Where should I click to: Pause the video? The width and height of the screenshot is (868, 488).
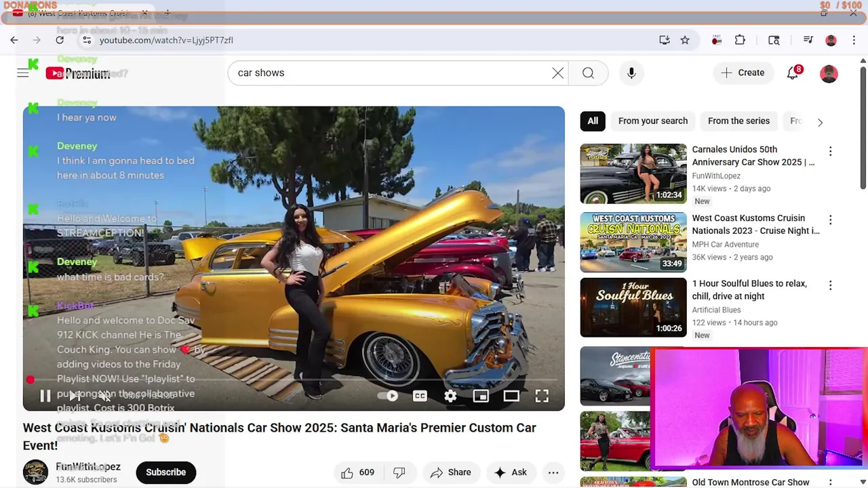click(45, 396)
